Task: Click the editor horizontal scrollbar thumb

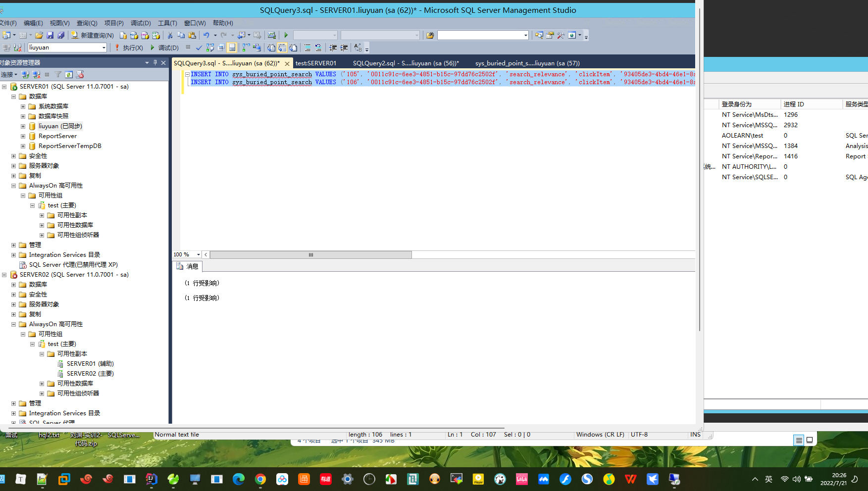Action: click(311, 254)
